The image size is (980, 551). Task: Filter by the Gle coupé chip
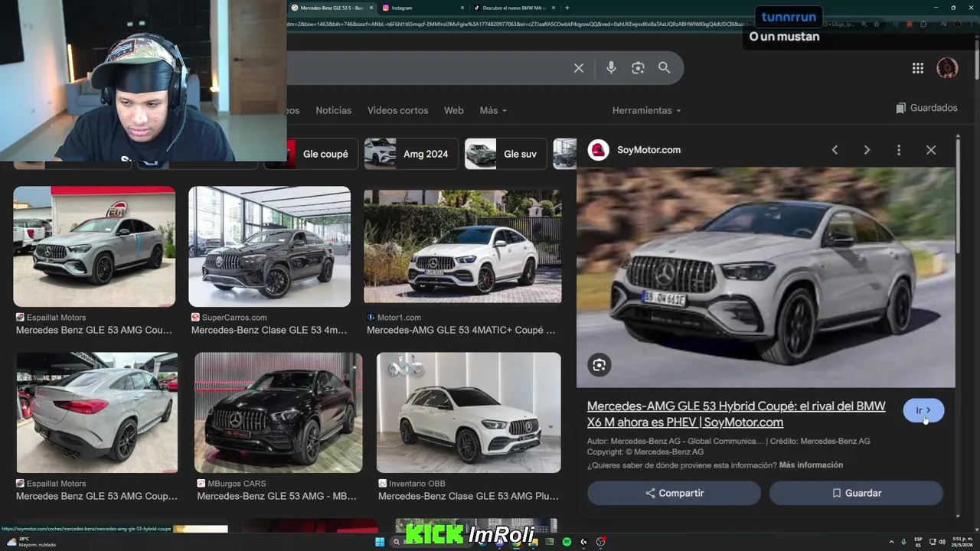pyautogui.click(x=312, y=154)
